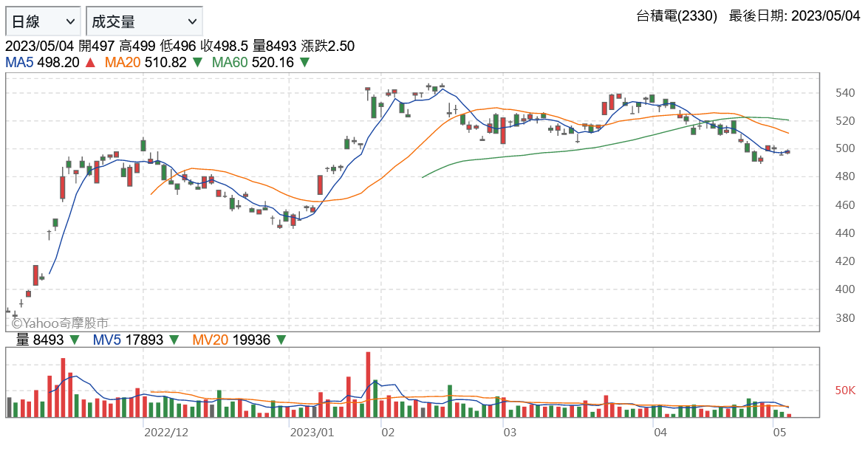This screenshot has height=454, width=868.
Task: Click the 04 month axis label
Action: [660, 433]
